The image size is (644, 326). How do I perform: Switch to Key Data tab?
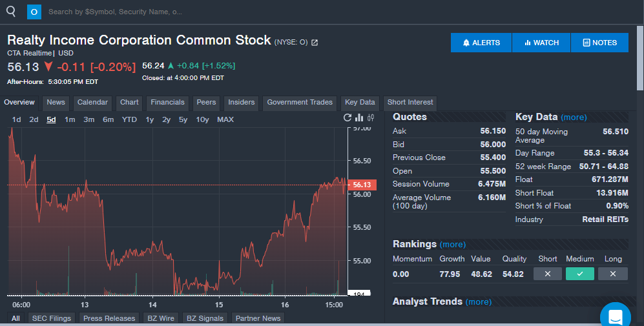(360, 103)
